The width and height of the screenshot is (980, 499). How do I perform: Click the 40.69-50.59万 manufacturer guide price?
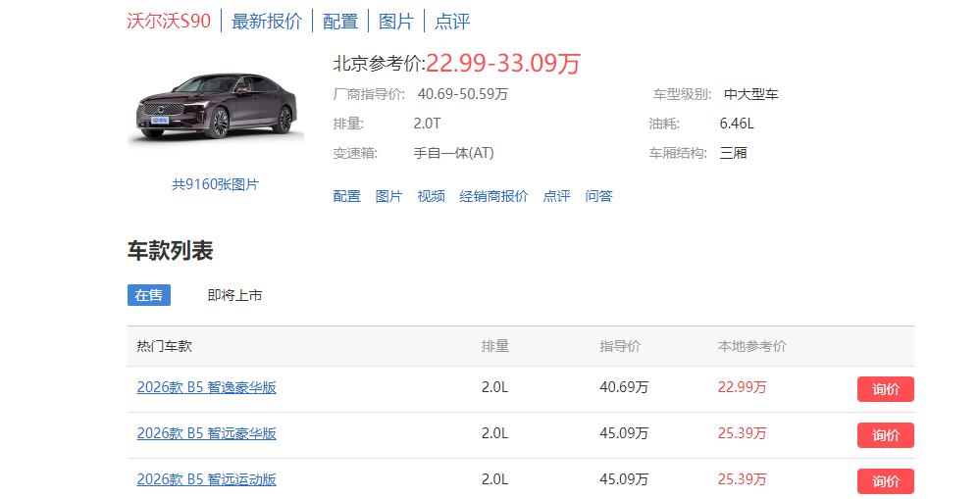(462, 94)
